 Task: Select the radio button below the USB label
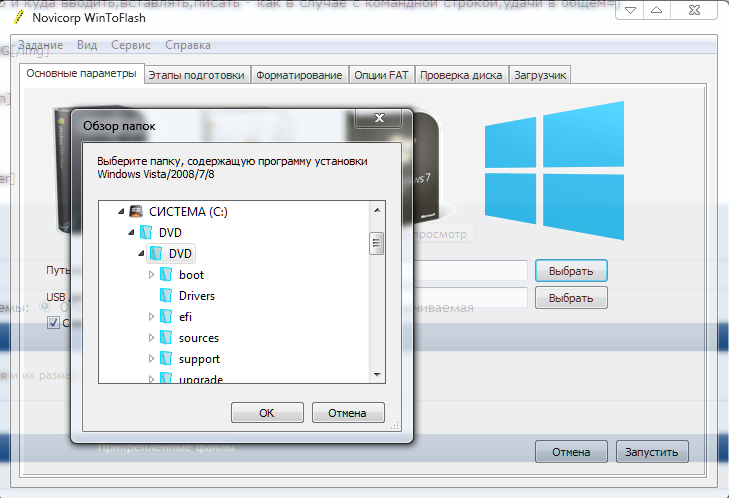click(x=45, y=306)
